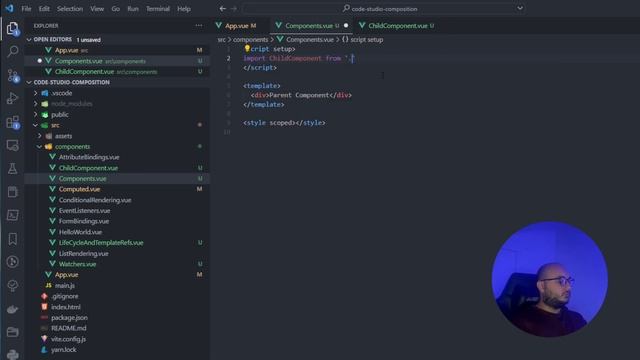Open main.js file
Screen dimensions: 640x360
pos(118,285)
